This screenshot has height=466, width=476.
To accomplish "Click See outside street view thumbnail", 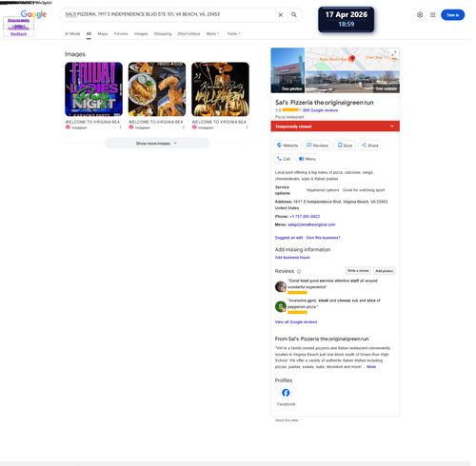I will pos(352,82).
